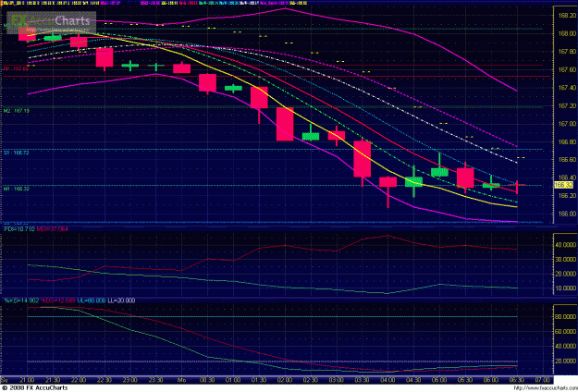Select 80.0000 on the stochastic pane axis
The height and width of the screenshot is (392, 578).
[x=567, y=317]
